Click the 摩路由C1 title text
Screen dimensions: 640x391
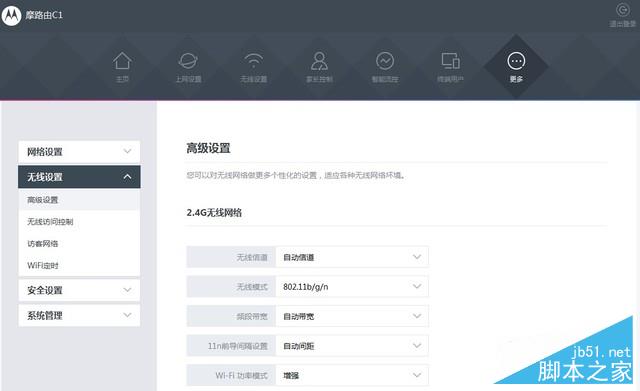point(44,16)
